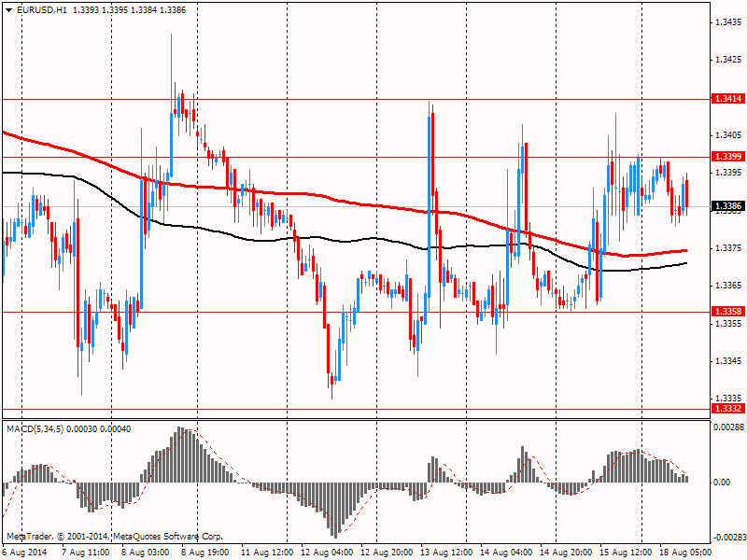Select the 1.3414 red price level tag
747x560 pixels.
click(x=726, y=98)
